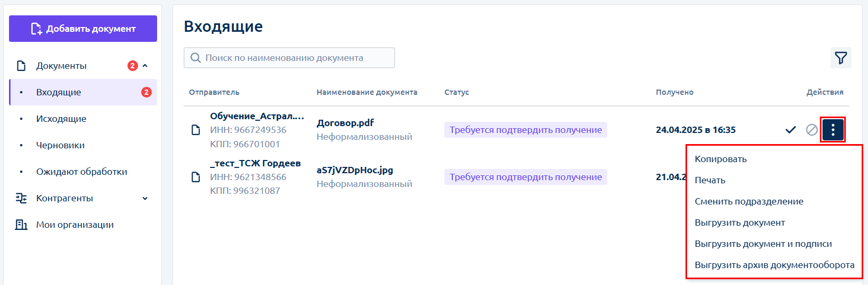The width and height of the screenshot is (868, 285).
Task: Click the Мои организации building icon
Action: point(21,225)
